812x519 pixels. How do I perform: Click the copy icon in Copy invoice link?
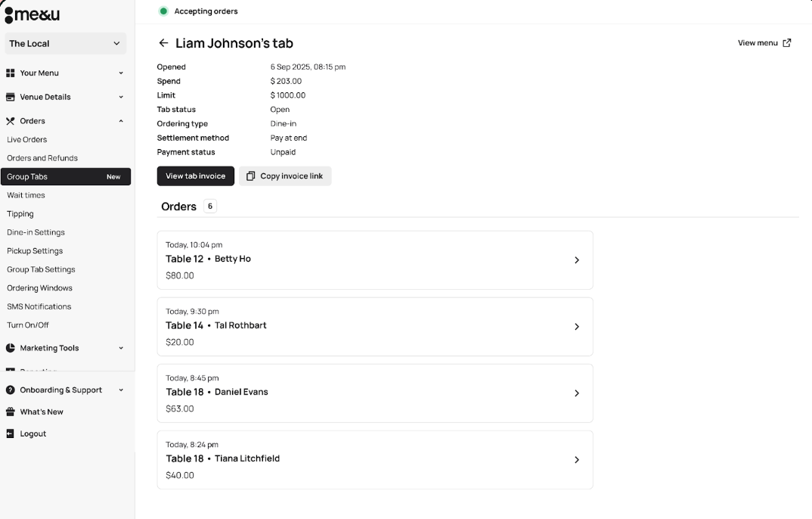pos(251,176)
